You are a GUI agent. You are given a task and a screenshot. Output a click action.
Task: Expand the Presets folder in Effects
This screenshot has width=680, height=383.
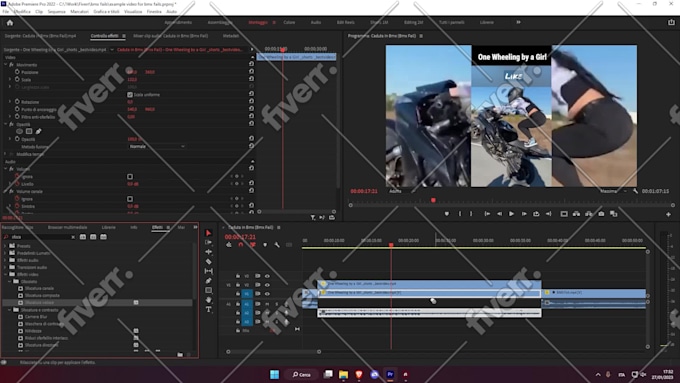(5, 246)
